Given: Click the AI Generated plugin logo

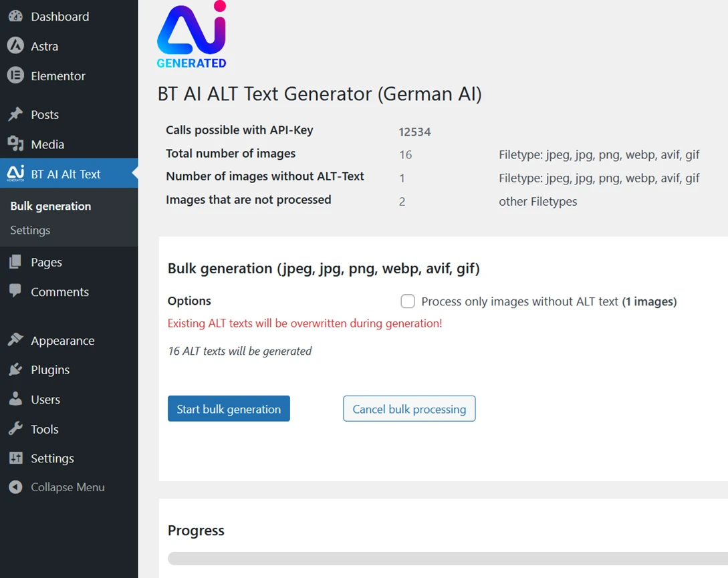Looking at the screenshot, I should [x=191, y=35].
